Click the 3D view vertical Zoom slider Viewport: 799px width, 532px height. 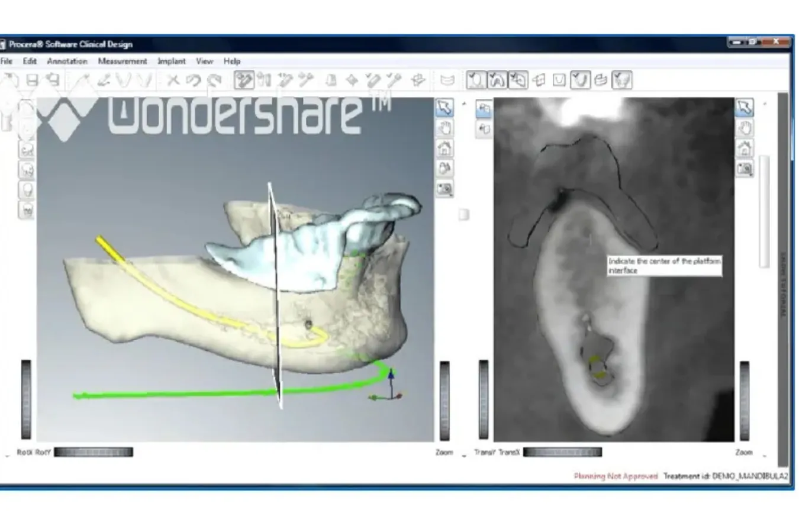pos(444,400)
